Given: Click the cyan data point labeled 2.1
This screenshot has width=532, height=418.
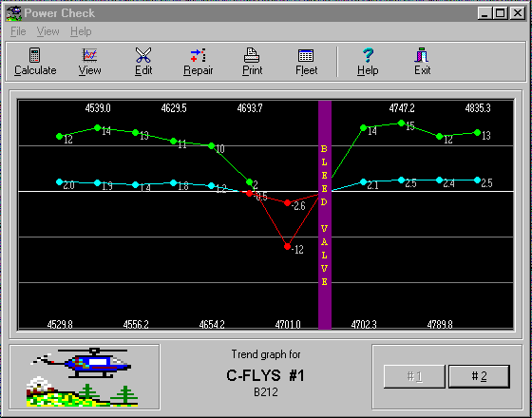Looking at the screenshot, I should 363,181.
